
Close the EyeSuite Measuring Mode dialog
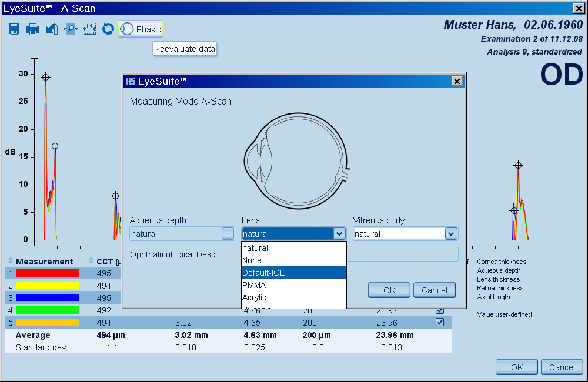point(456,81)
